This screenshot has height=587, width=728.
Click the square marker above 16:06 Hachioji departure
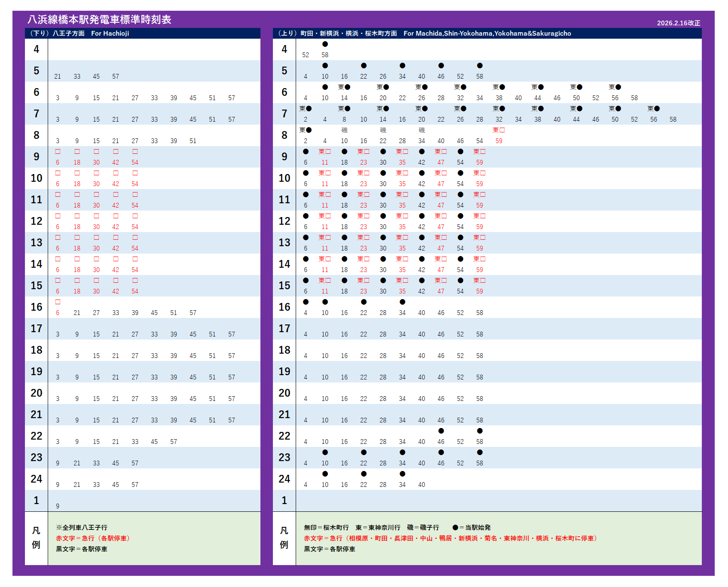click(58, 302)
